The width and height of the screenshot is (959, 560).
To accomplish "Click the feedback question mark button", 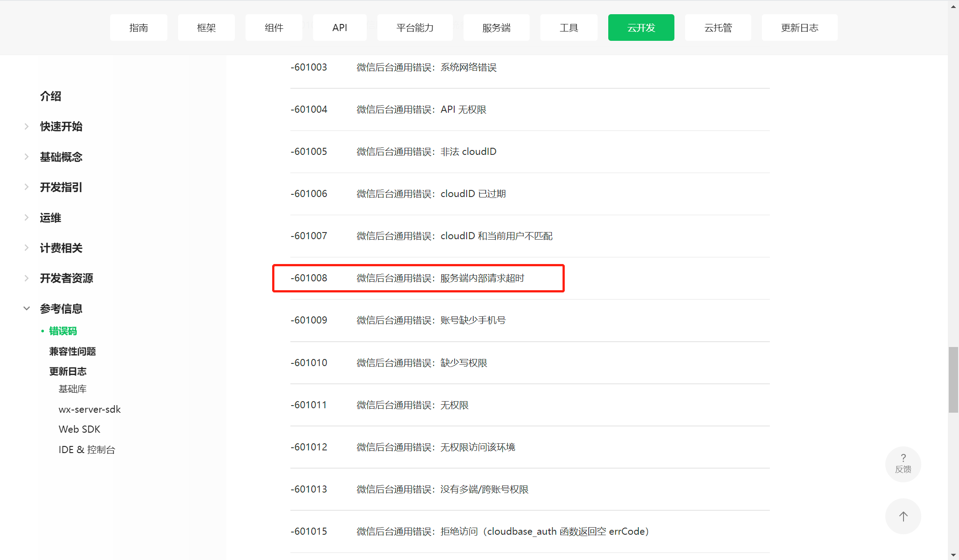I will click(903, 464).
